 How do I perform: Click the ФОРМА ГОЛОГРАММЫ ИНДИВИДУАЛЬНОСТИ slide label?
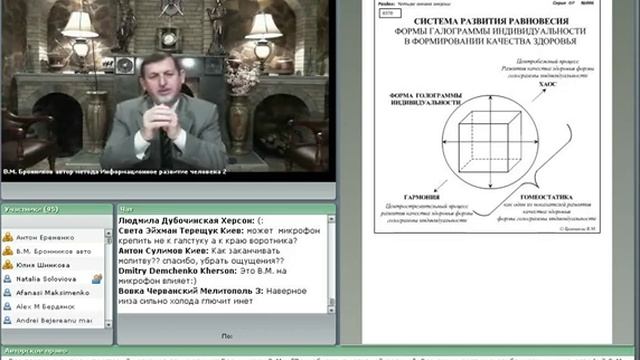[426, 99]
